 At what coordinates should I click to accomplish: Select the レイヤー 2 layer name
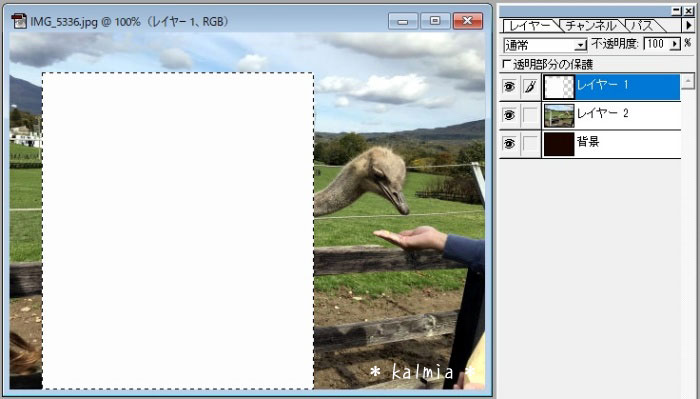pyautogui.click(x=602, y=113)
